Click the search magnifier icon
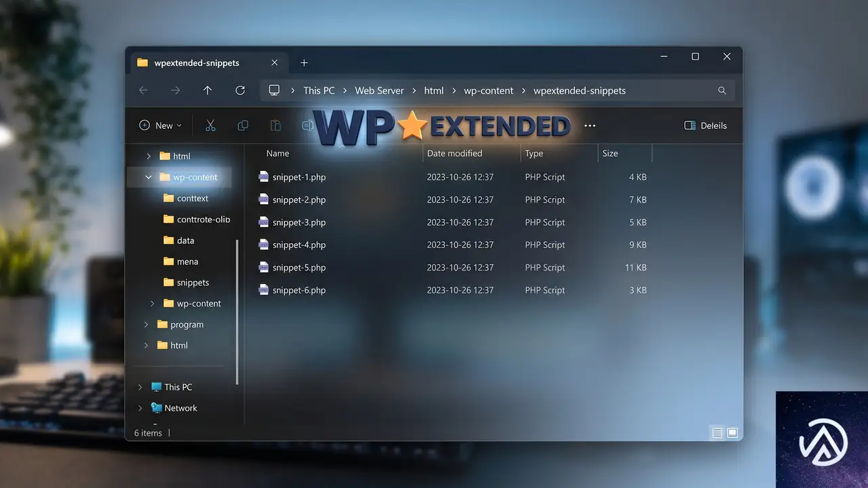The image size is (868, 488). point(722,90)
